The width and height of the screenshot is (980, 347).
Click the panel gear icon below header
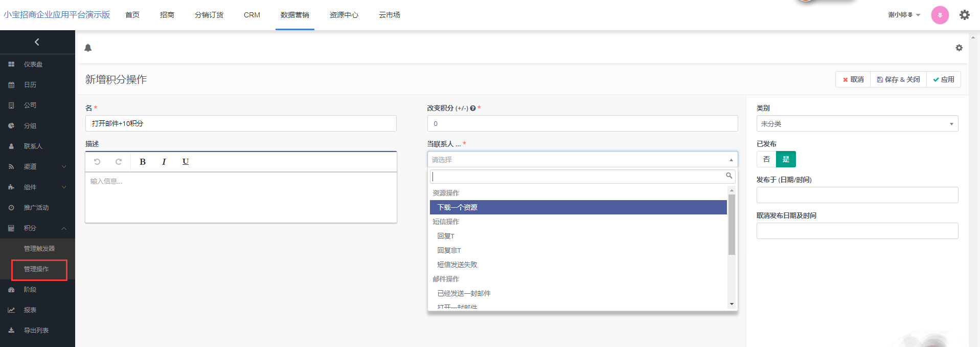point(959,48)
